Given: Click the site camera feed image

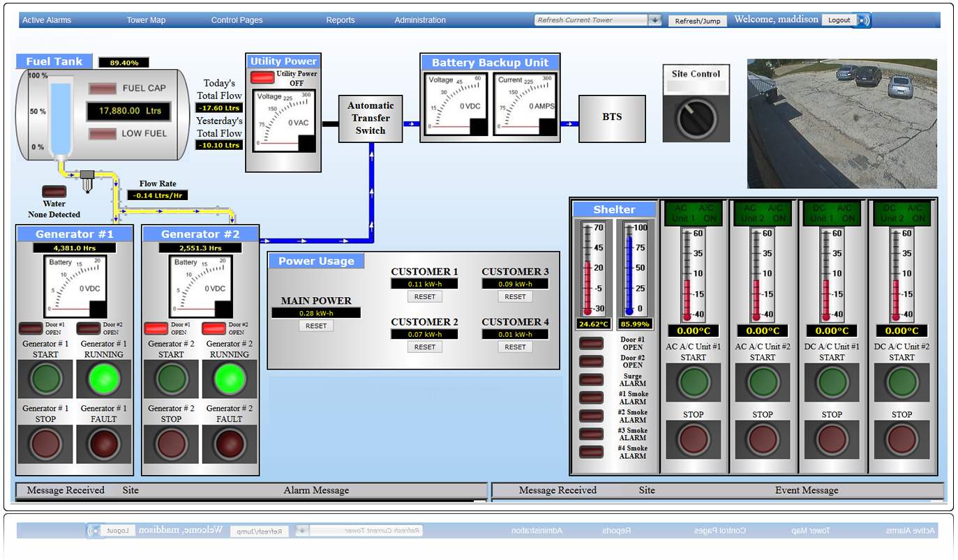Looking at the screenshot, I should click(x=841, y=123).
